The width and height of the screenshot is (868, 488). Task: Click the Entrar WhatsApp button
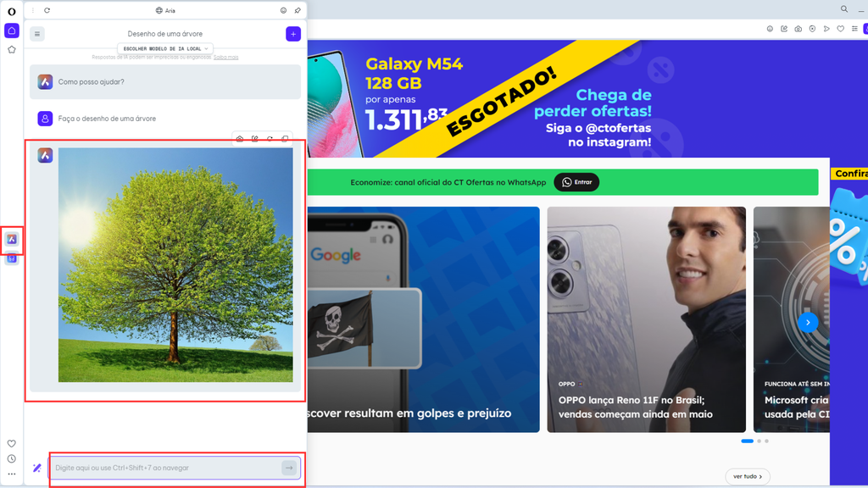(576, 182)
